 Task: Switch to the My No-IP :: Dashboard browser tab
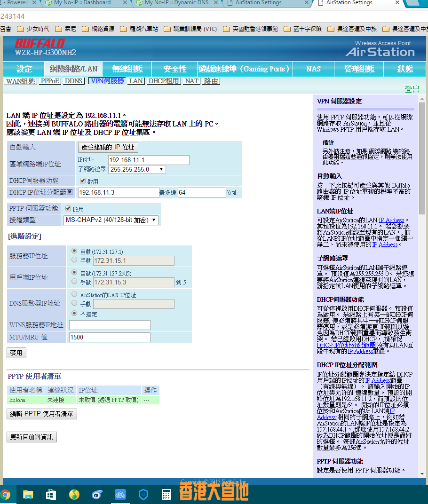[x=82, y=2]
